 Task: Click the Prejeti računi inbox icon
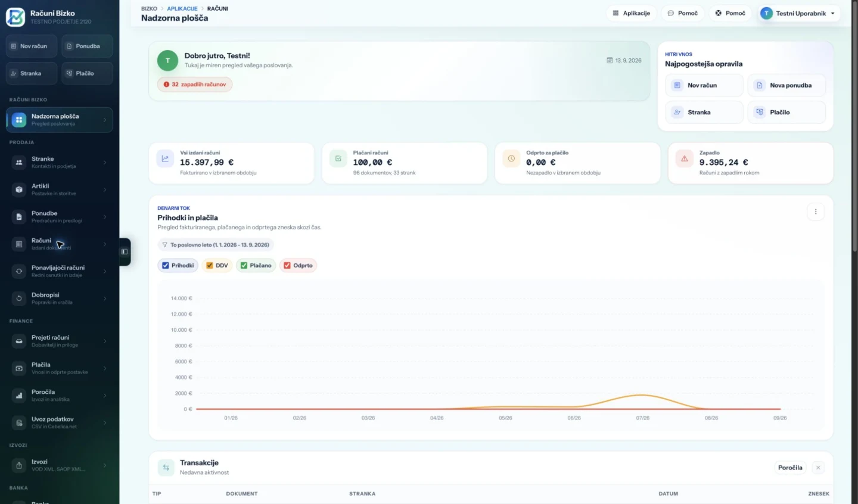point(19,341)
